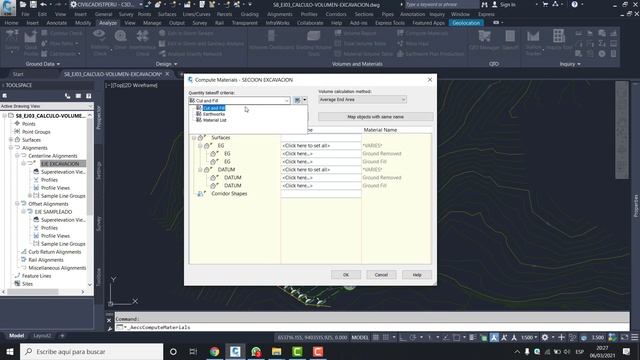Click the search binoculars icon in title bar
The image size is (640, 360).
(x=484, y=4)
